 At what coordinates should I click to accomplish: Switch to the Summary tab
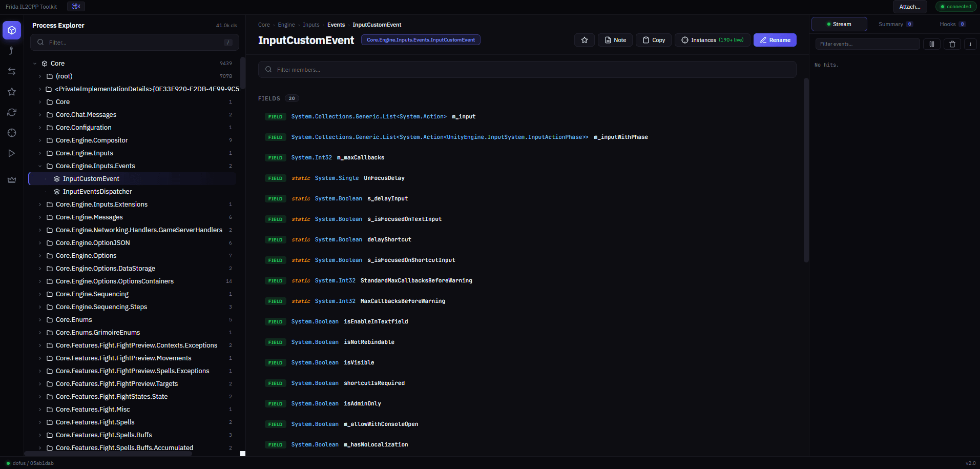click(895, 24)
